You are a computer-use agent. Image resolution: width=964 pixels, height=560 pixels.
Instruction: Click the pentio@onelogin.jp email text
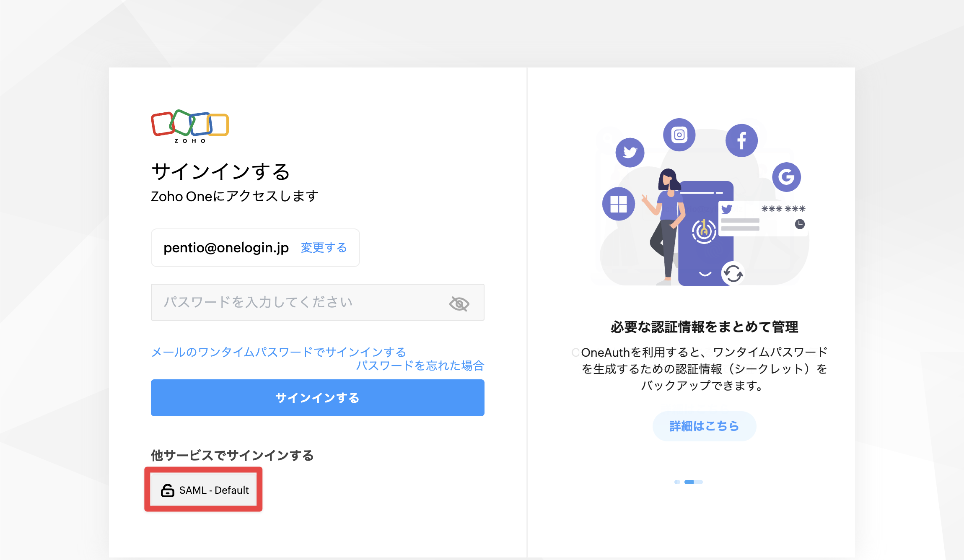coord(226,248)
